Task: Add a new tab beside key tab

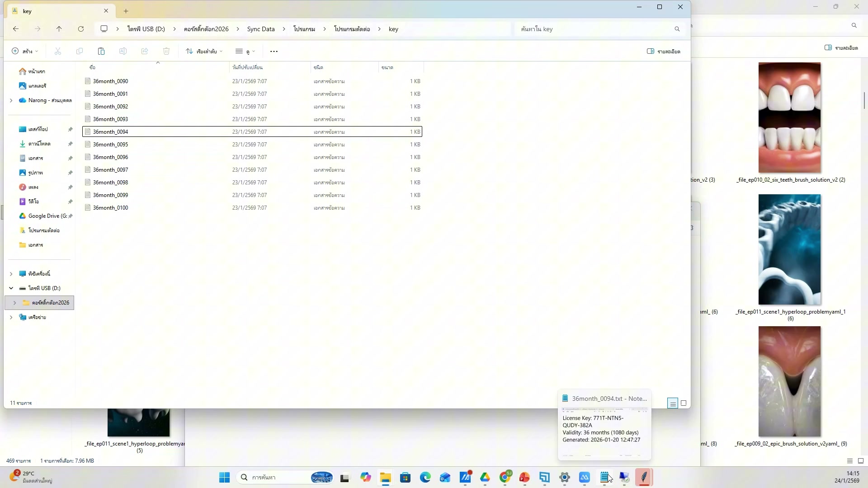Action: pyautogui.click(x=126, y=11)
